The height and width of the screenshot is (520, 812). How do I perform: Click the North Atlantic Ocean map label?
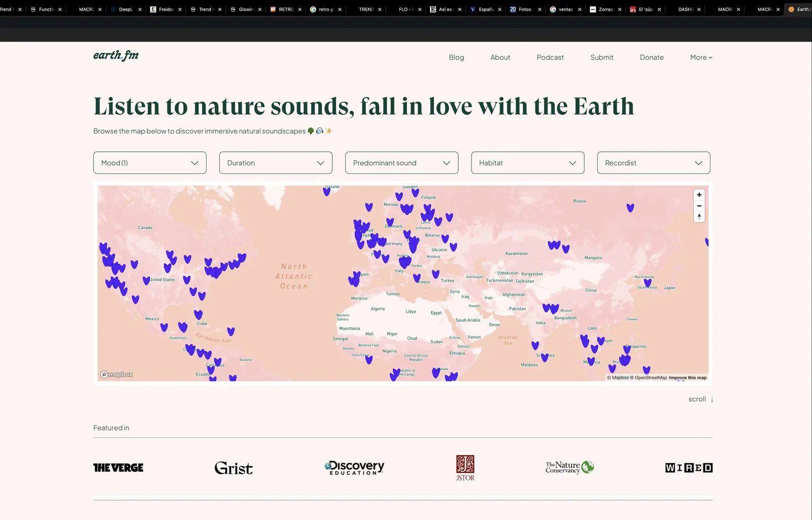(x=294, y=276)
